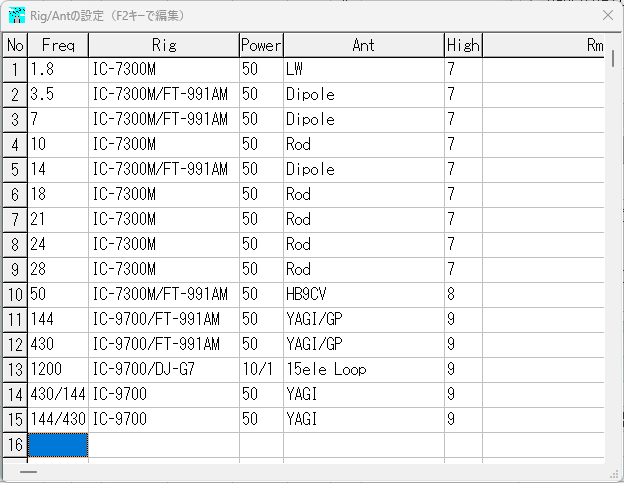Select the Ant cell 'Dipole' in row 2
The image size is (624, 483).
[x=364, y=95]
